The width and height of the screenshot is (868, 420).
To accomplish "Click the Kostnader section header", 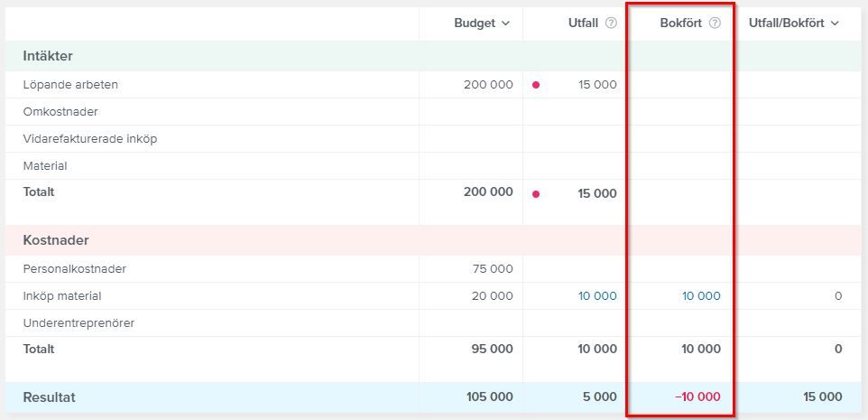I will pos(56,240).
